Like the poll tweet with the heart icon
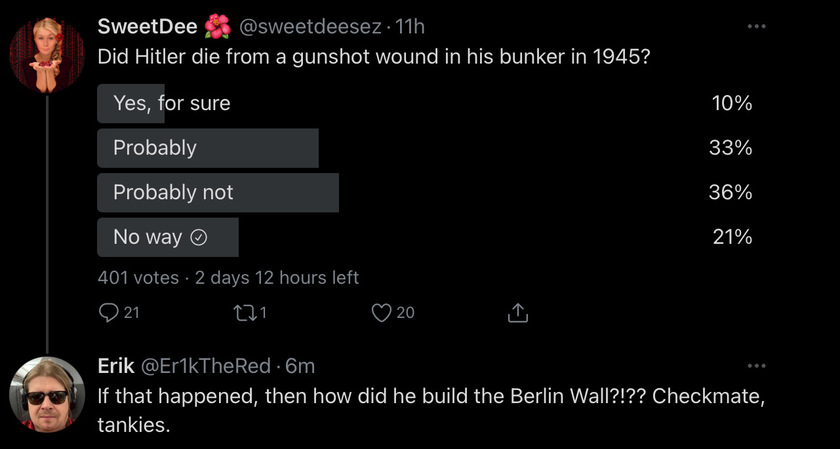Screen dimensions: 840x449 (x=381, y=313)
